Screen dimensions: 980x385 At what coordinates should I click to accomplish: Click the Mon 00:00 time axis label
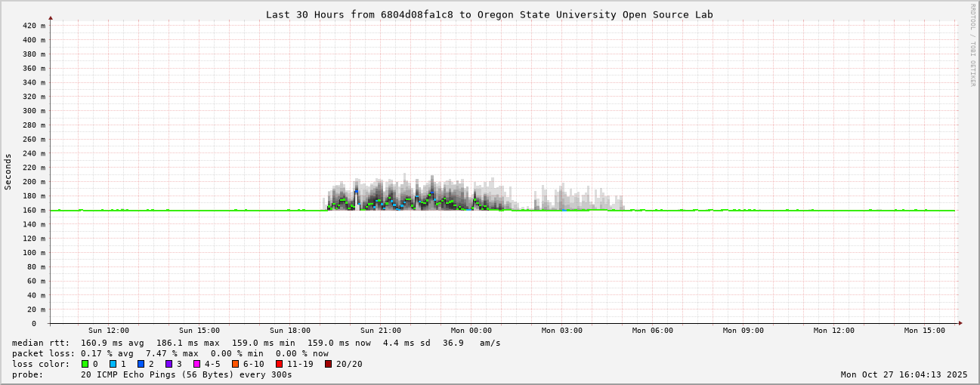click(471, 331)
